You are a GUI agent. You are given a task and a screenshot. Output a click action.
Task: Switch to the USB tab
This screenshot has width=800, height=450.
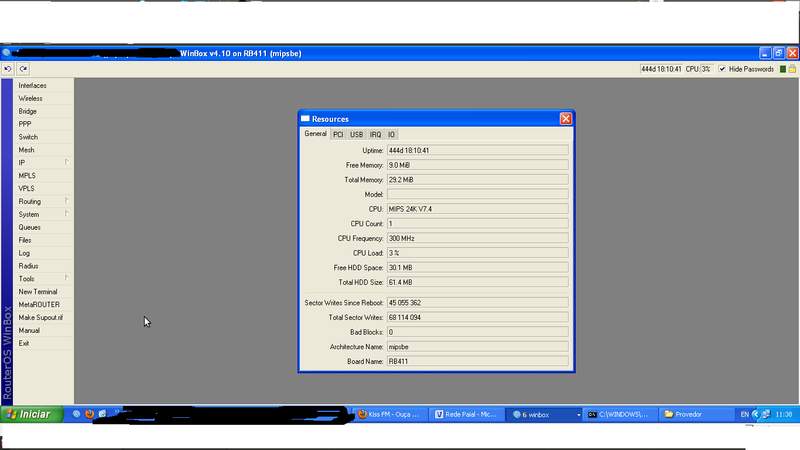[356, 135]
